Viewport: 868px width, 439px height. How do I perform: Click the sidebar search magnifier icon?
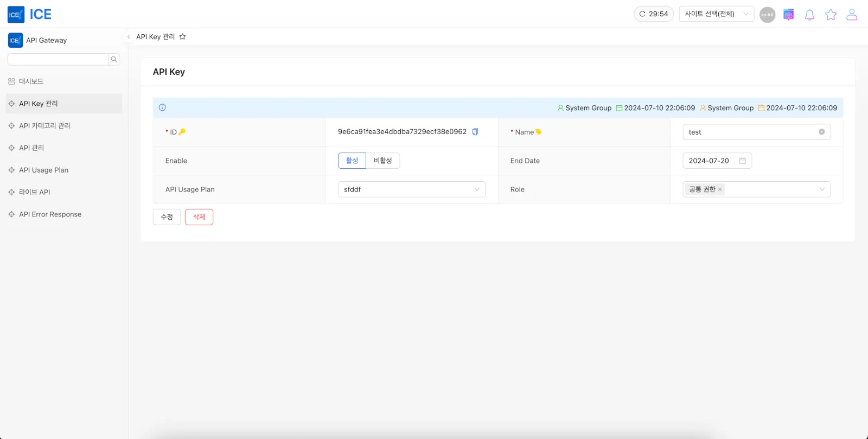(x=114, y=60)
